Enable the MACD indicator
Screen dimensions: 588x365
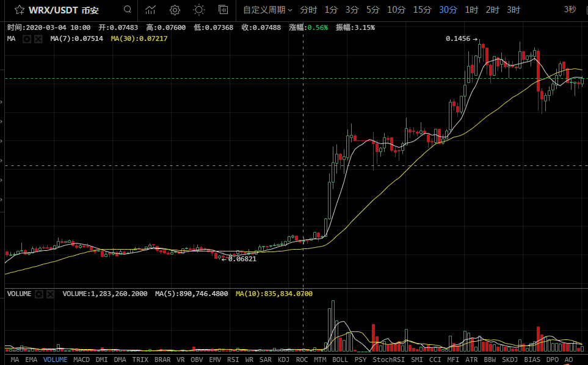pos(81,360)
